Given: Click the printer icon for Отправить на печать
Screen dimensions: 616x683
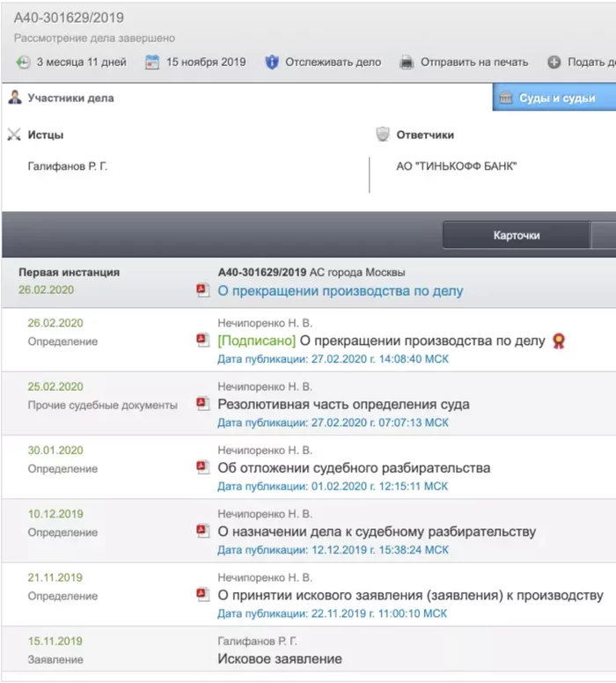Looking at the screenshot, I should click(407, 62).
